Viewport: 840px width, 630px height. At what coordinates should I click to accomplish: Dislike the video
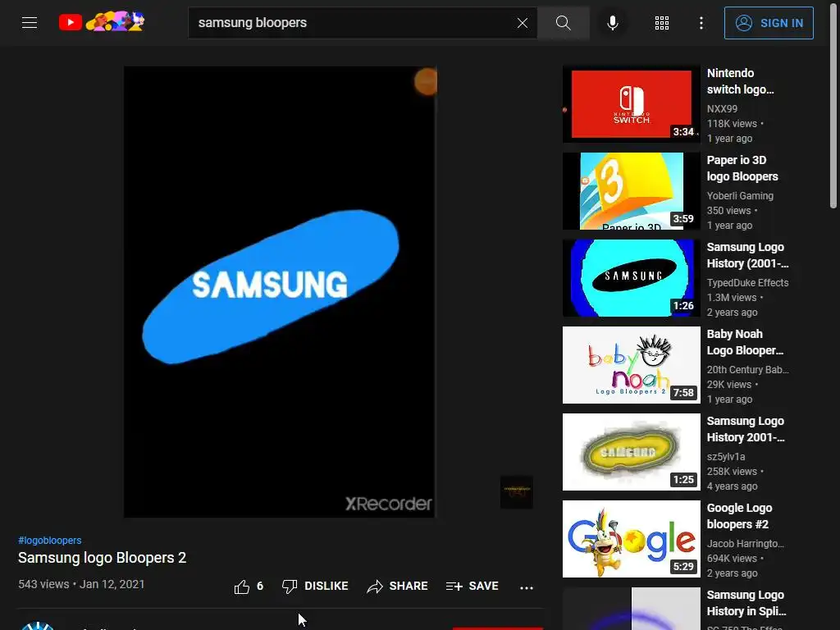click(315, 586)
